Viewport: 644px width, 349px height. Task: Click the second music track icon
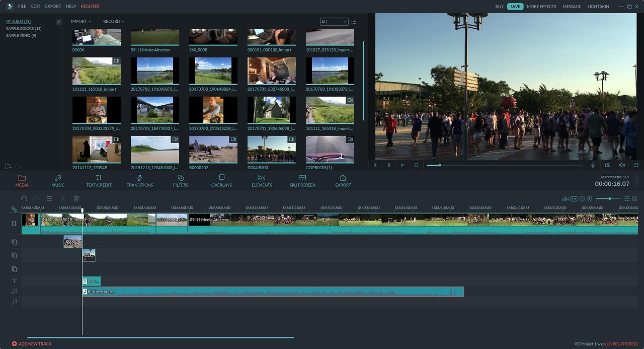pos(14,302)
